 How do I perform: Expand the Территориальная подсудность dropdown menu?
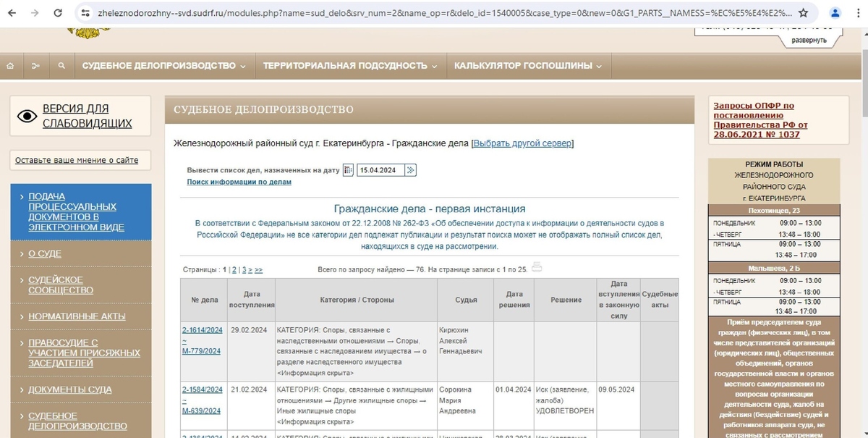tap(350, 66)
